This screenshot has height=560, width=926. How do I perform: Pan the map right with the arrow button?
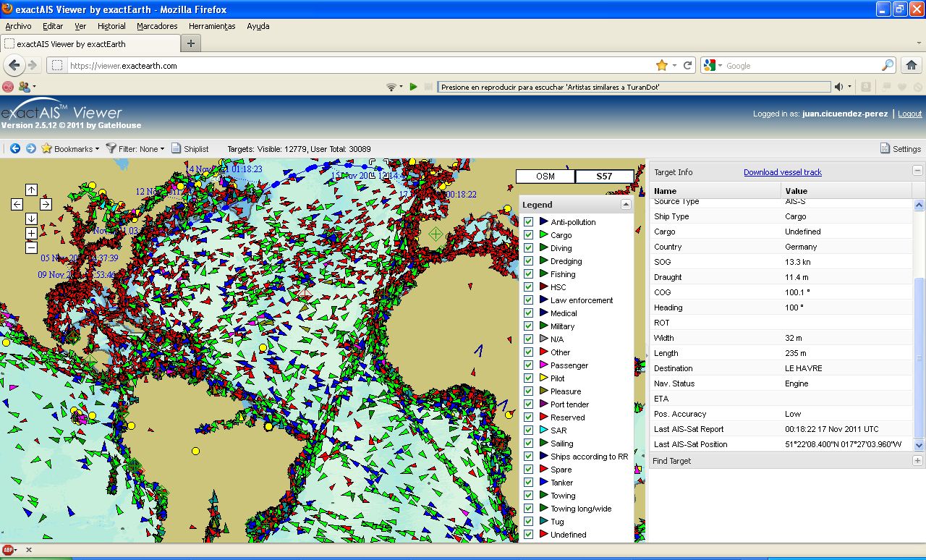pos(46,205)
